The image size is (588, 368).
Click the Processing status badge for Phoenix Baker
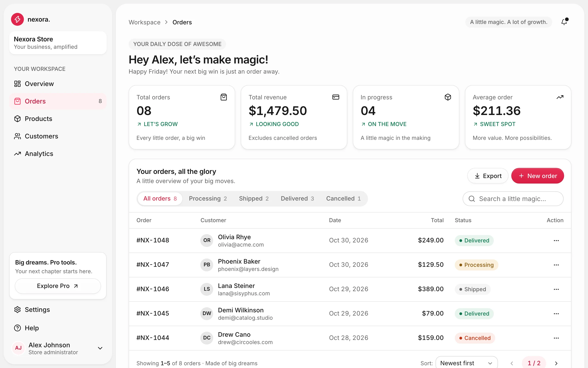[476, 265]
